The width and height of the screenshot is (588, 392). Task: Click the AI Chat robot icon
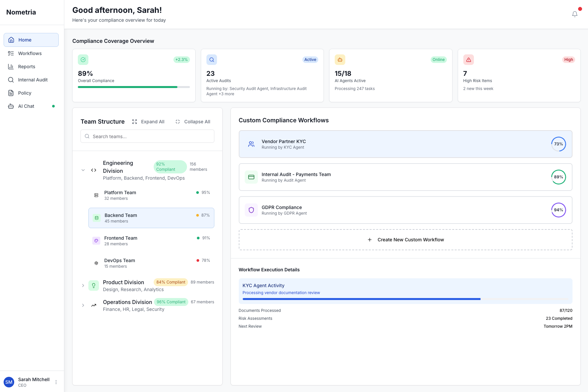click(x=11, y=106)
